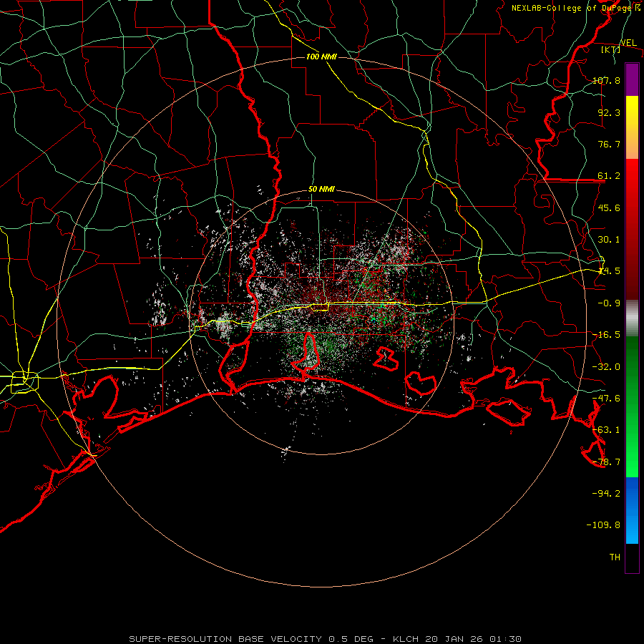Image resolution: width=644 pixels, height=644 pixels.
Task: Click the Super-Resolution Base Velocity caption
Action: (326, 639)
